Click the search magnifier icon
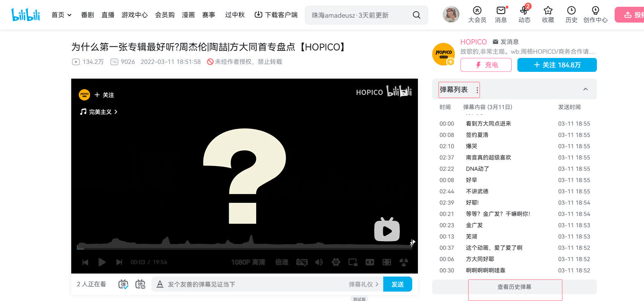 click(x=416, y=15)
